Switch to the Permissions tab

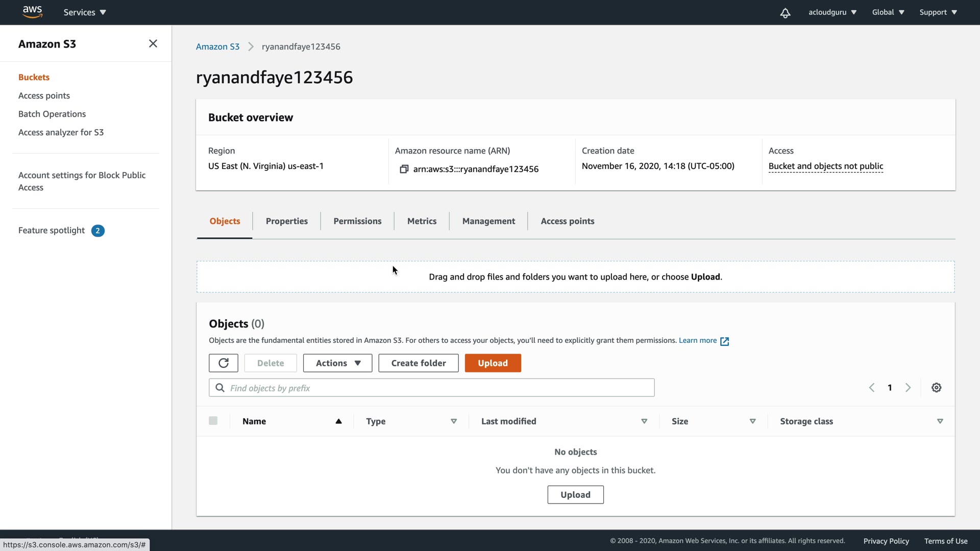pyautogui.click(x=357, y=221)
